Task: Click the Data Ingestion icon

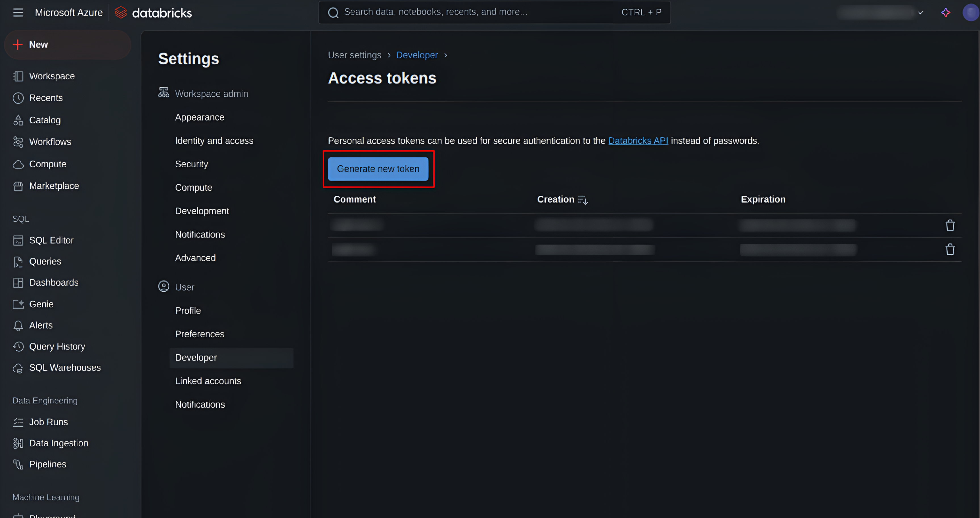Action: click(x=18, y=443)
